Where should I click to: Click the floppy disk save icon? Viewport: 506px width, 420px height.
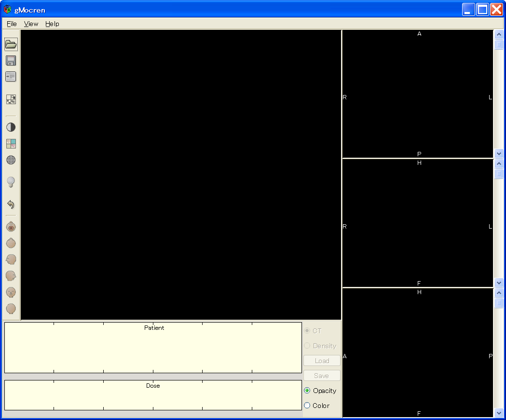11,60
